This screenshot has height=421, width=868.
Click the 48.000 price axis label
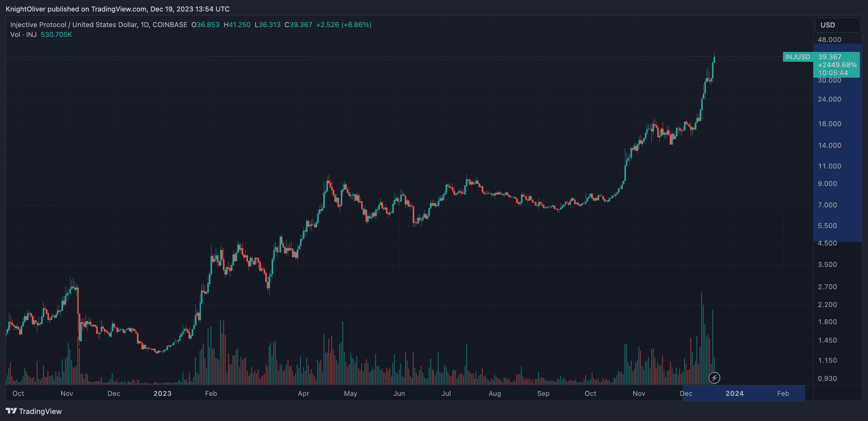829,39
